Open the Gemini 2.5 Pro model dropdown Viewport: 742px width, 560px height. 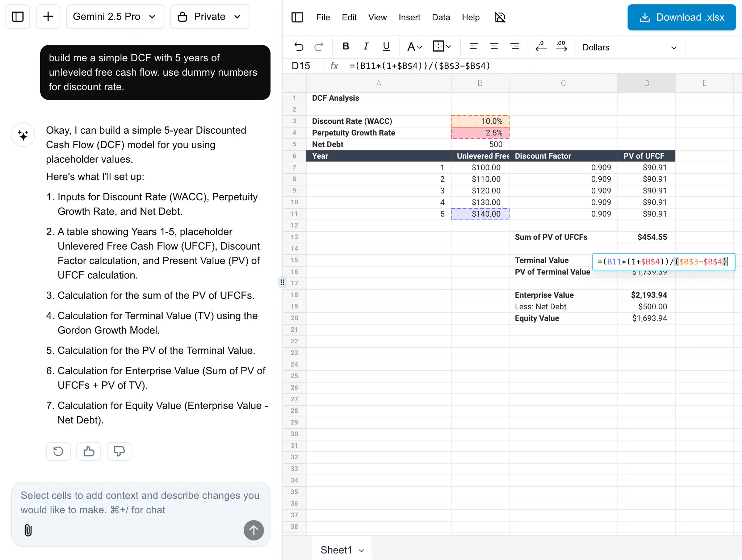[115, 17]
